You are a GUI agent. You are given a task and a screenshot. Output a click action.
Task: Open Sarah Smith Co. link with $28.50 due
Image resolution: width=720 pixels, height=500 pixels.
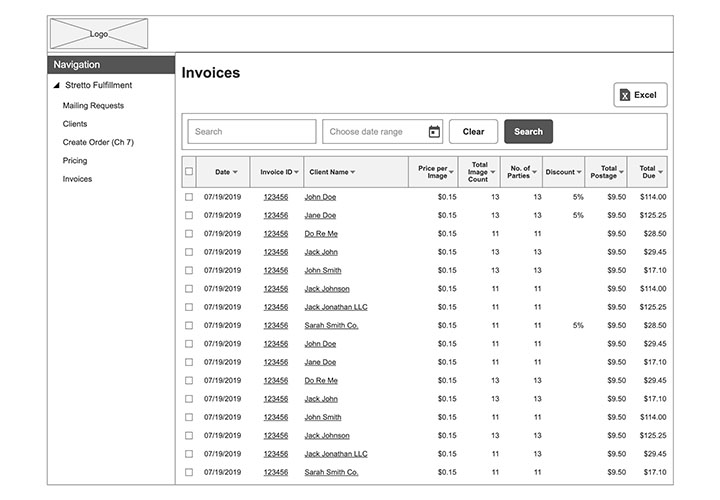pos(331,326)
